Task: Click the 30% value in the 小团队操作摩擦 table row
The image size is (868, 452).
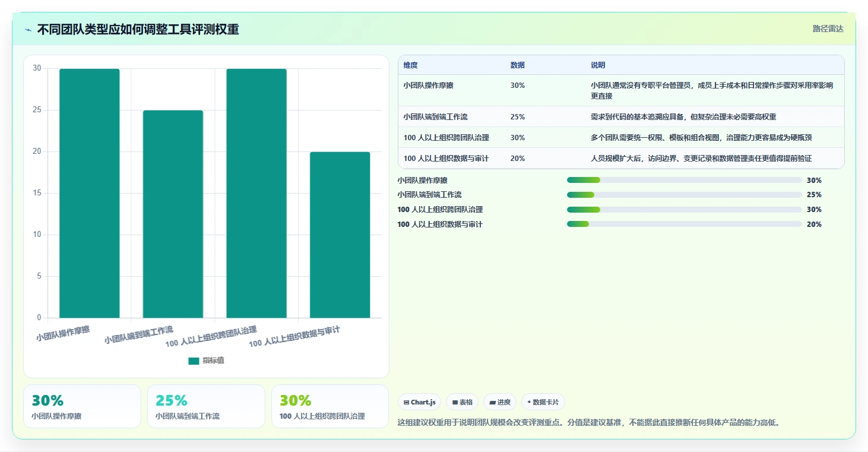Action: [517, 86]
